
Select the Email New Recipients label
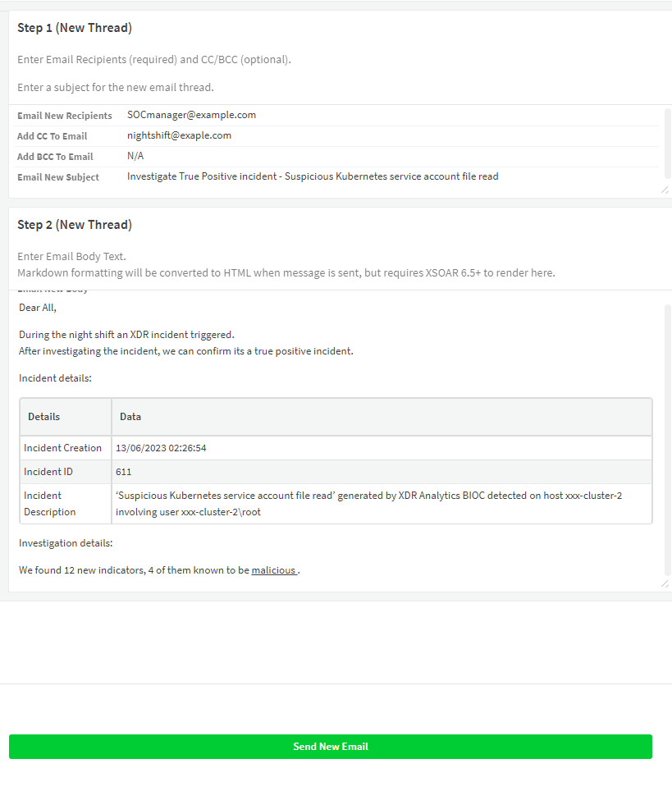(65, 116)
